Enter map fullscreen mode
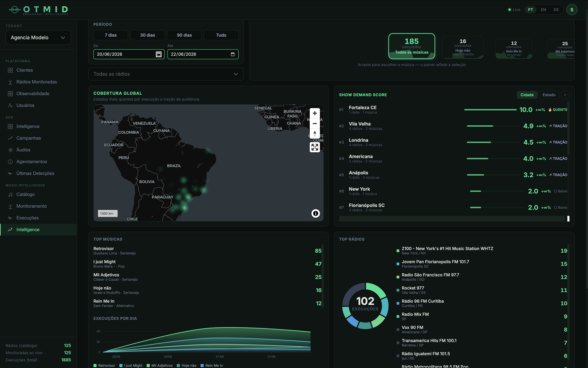Viewport: 588px width, 368px height. click(315, 147)
